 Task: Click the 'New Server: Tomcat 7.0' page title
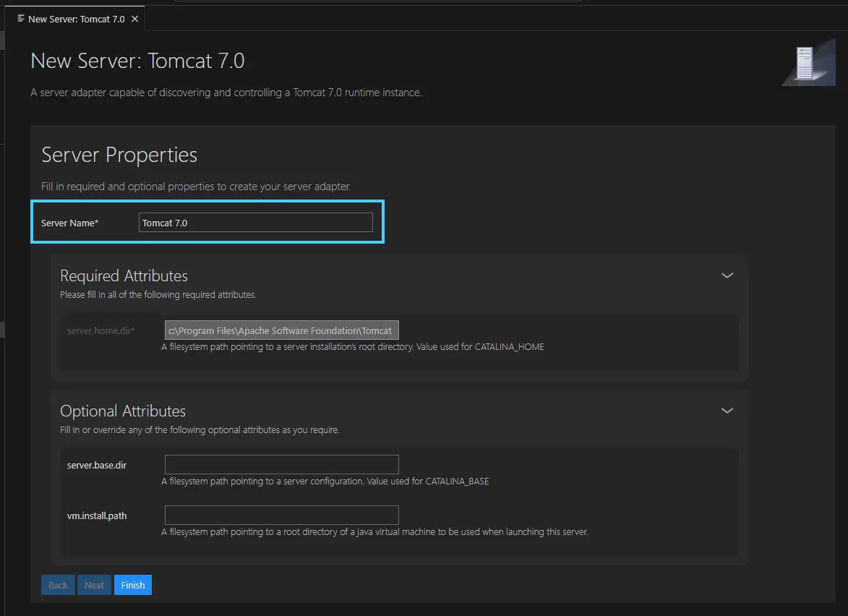(x=137, y=61)
